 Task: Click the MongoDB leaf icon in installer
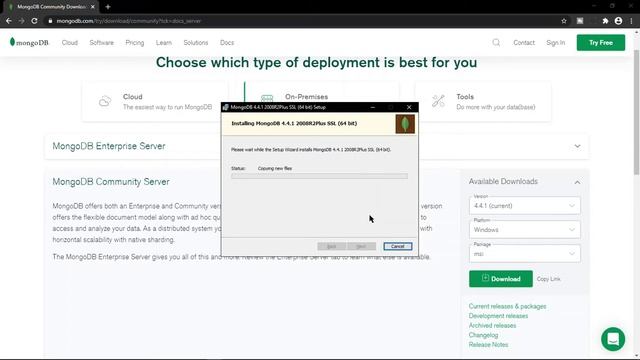[x=405, y=124]
